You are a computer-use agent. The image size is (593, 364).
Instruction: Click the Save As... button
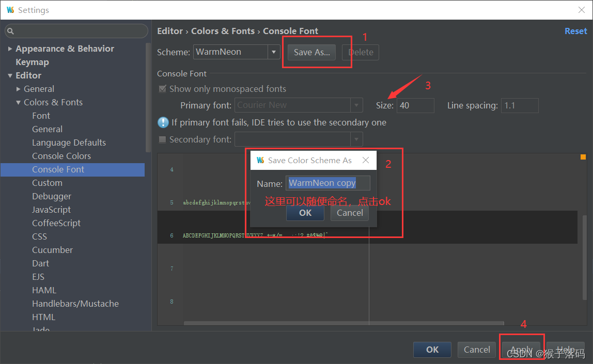pos(311,52)
